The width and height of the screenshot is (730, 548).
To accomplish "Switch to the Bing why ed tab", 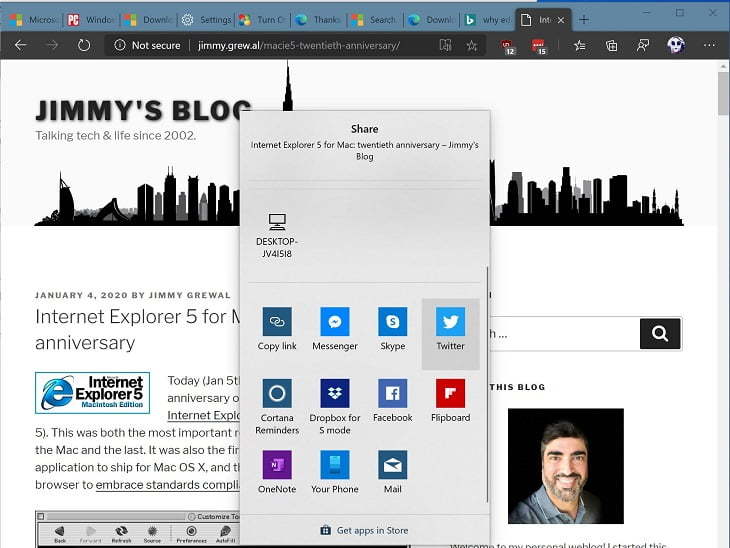I will click(x=488, y=20).
